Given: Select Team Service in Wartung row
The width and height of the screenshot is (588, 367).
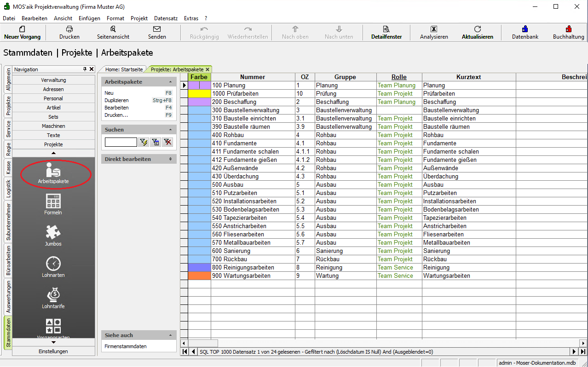Looking at the screenshot, I should coord(399,275).
